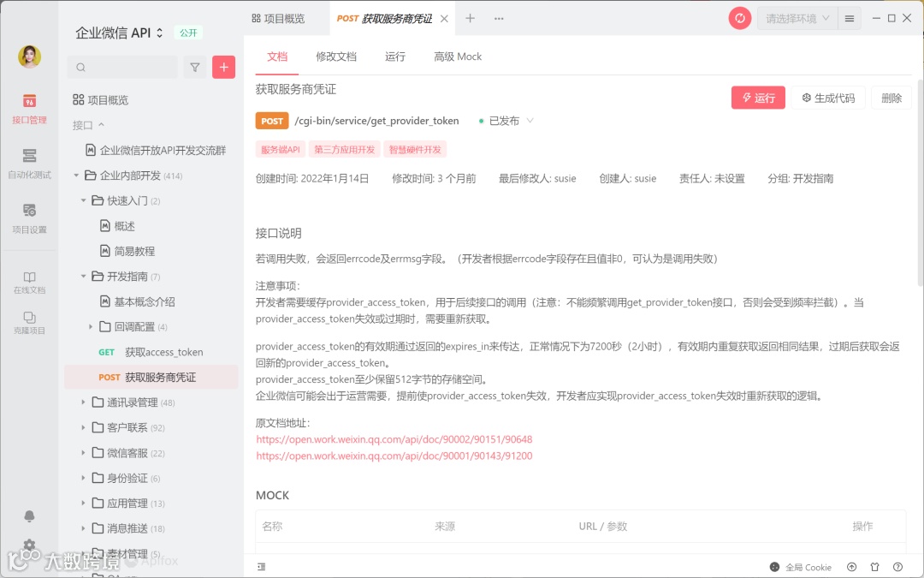Open 全局 Cookie in the status bar
Screen dimensions: 924x578
800,567
